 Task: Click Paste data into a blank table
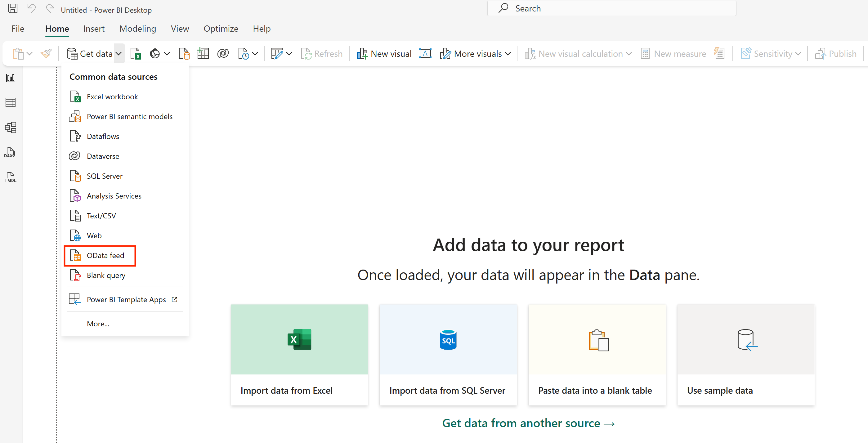coord(597,355)
